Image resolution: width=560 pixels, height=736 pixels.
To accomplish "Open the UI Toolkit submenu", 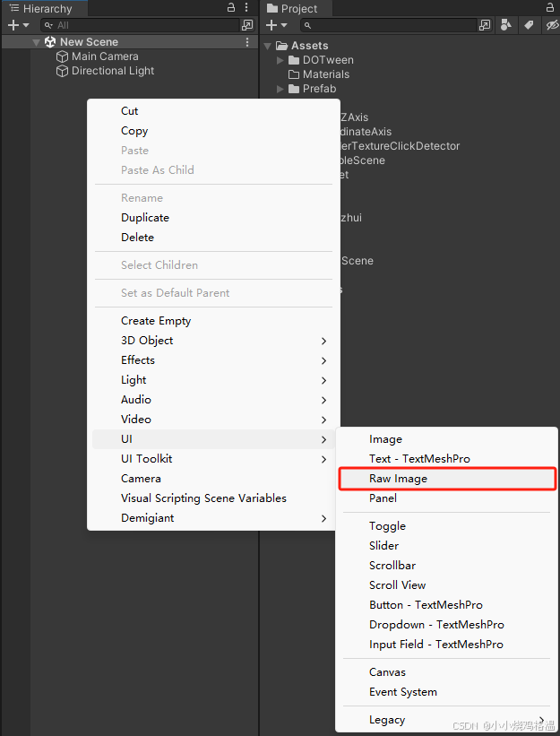I will 146,458.
